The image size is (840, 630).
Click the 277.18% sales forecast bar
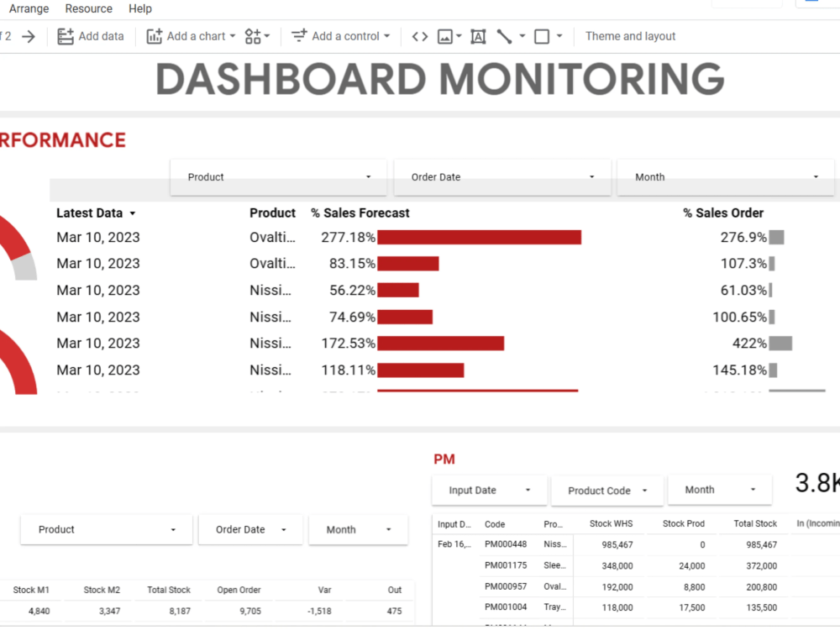(x=477, y=237)
